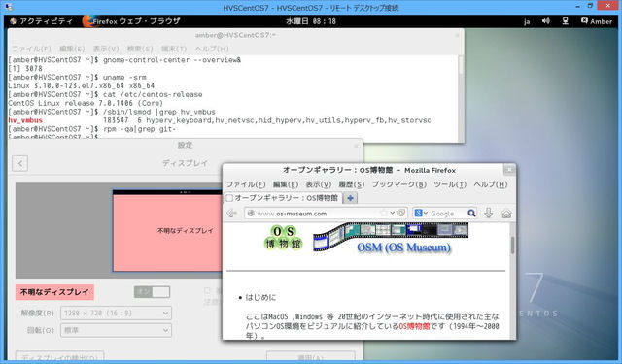Toggle the checkbox beside the オン switch

click(207, 291)
